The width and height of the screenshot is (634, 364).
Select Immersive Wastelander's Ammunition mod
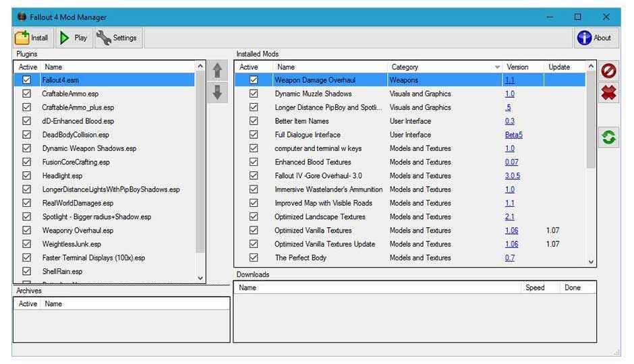[410, 189]
